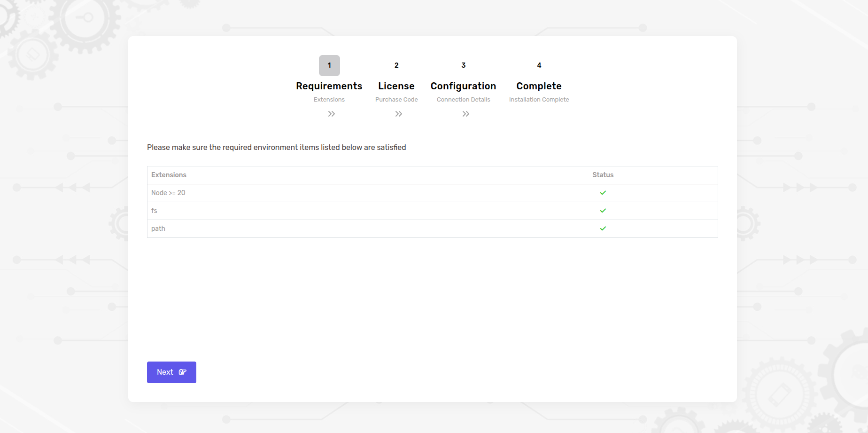The image size is (868, 433).
Task: Click green checkmark in fs row
Action: click(x=603, y=211)
